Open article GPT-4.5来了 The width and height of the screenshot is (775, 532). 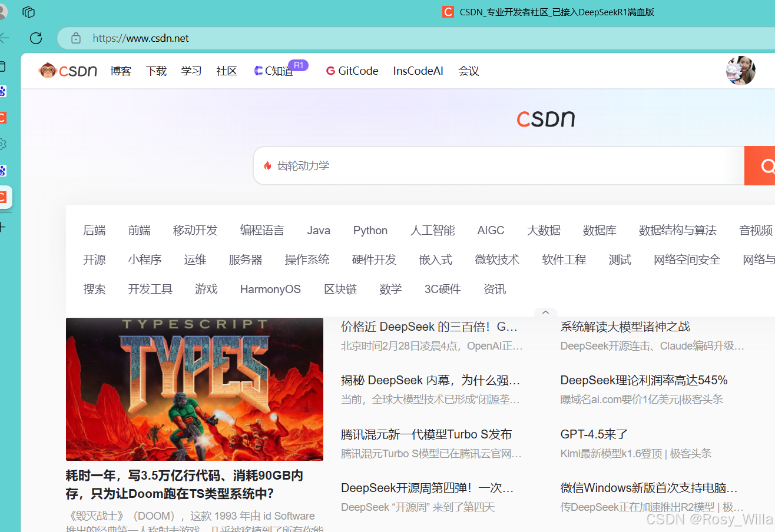tap(594, 434)
